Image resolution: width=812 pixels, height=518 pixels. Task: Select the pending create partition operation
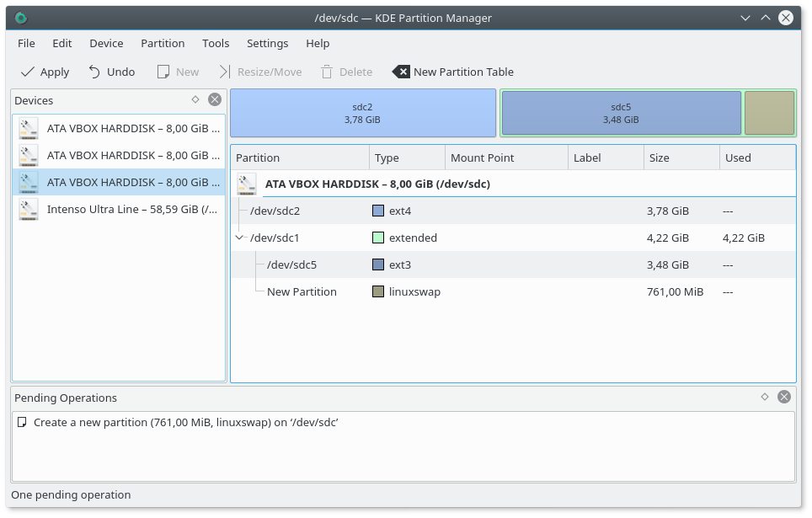pyautogui.click(x=185, y=422)
